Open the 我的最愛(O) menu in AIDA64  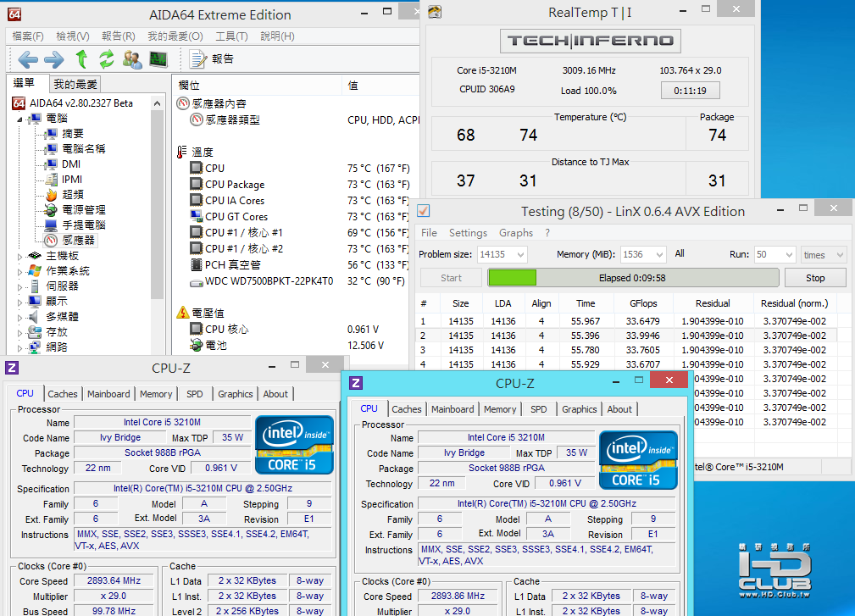(x=175, y=36)
